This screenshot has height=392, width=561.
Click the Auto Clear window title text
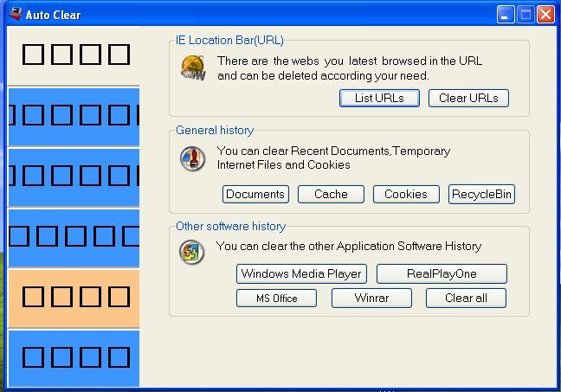[x=54, y=15]
